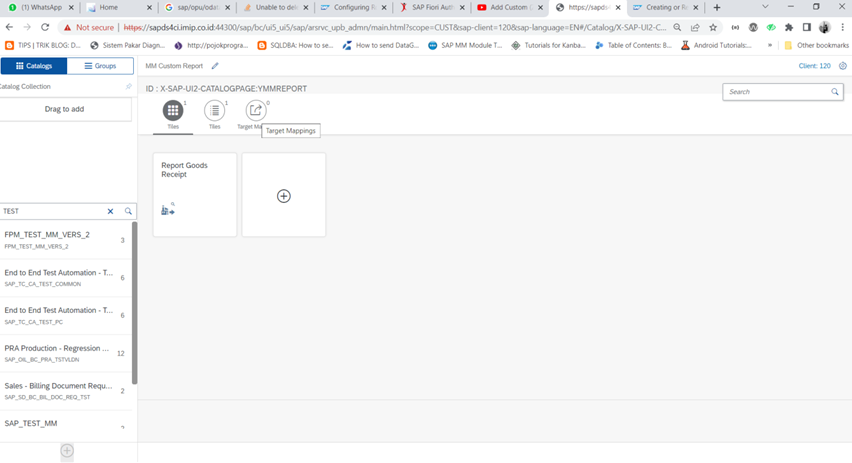Open the Report Goods Receipt tile
Viewport: 852px width, 463px height.
click(195, 195)
